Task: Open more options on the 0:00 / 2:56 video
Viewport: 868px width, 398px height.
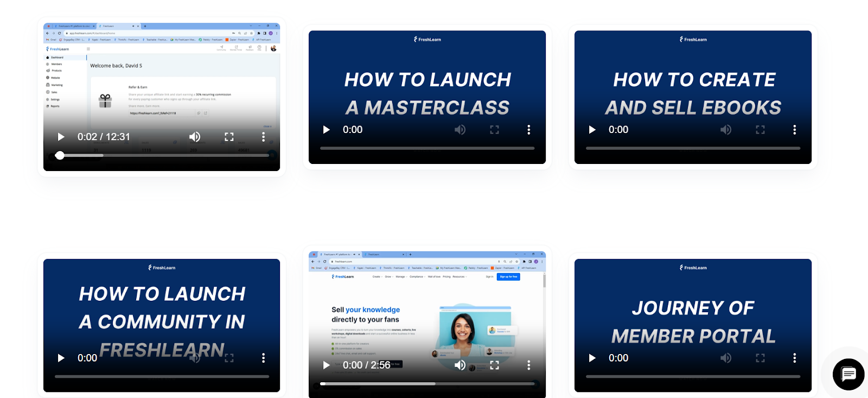Action: tap(529, 365)
